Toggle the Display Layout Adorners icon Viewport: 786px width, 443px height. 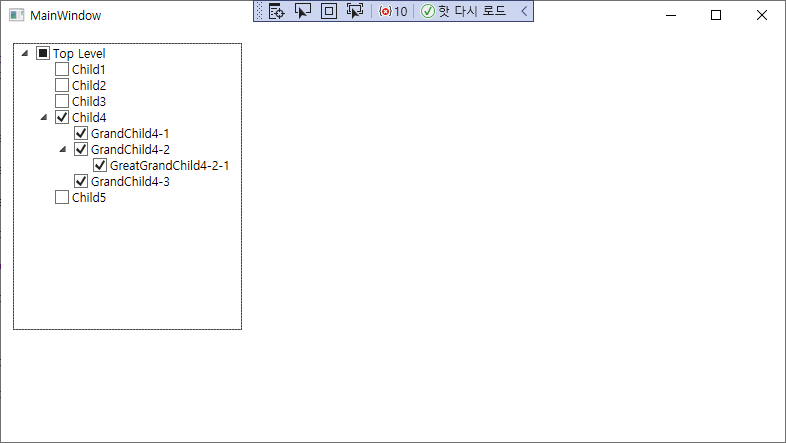tap(329, 11)
